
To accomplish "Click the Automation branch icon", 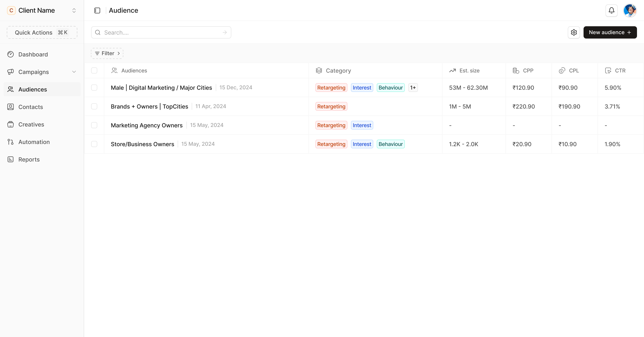I will [11, 142].
